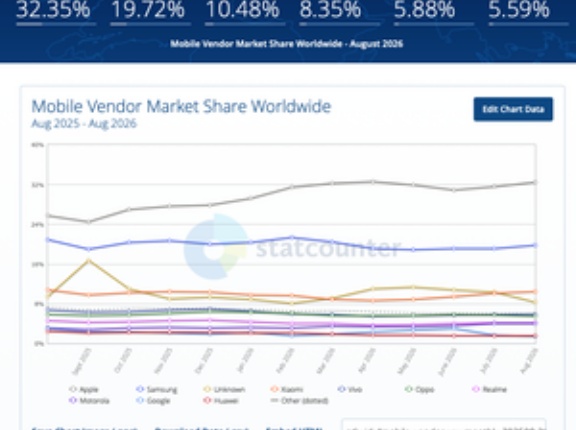Toggle the Google series in legend

[153, 400]
